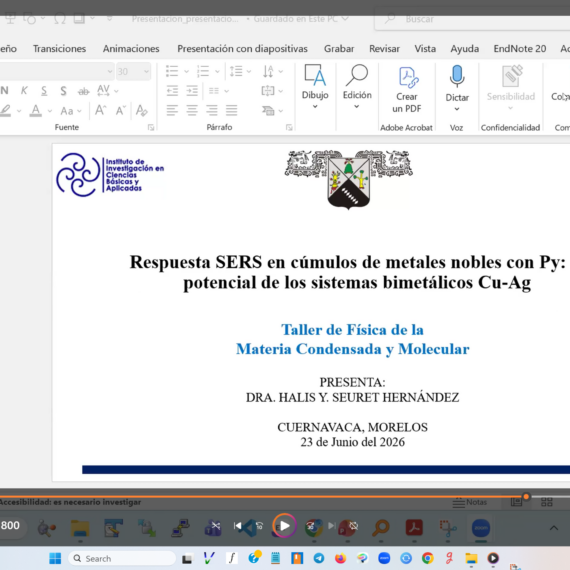The image size is (570, 570).
Task: Open the Transiciones tab
Action: point(59,49)
